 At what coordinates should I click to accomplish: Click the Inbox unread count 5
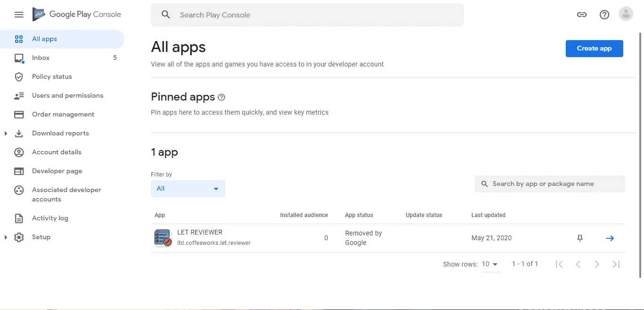coord(115,58)
